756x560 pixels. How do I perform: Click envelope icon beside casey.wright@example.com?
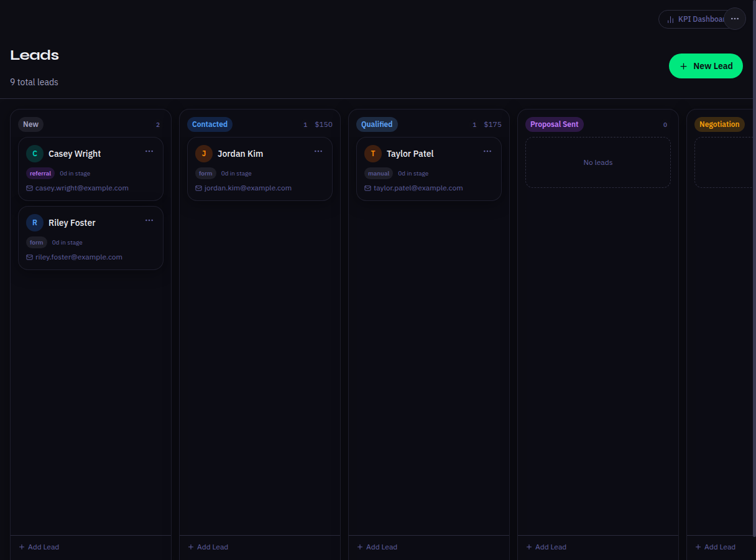click(29, 188)
